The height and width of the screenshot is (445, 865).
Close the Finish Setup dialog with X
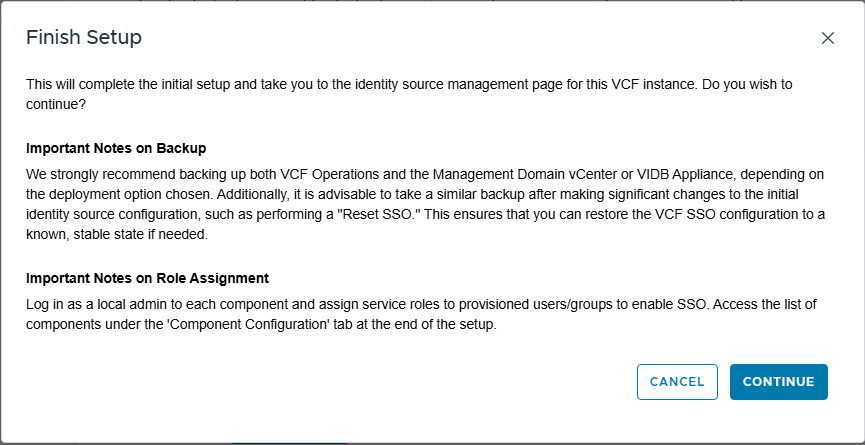click(x=827, y=38)
